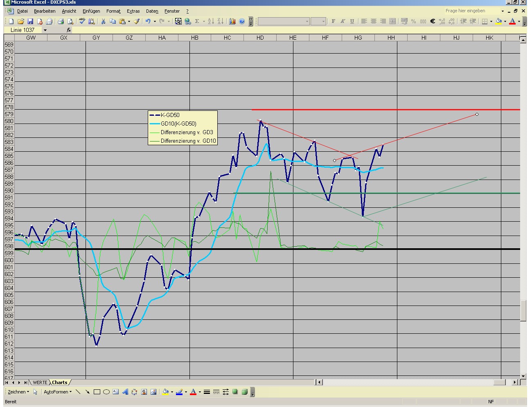This screenshot has height=409, width=532.
Task: Select the Oval shape tool
Action: pyautogui.click(x=106, y=392)
